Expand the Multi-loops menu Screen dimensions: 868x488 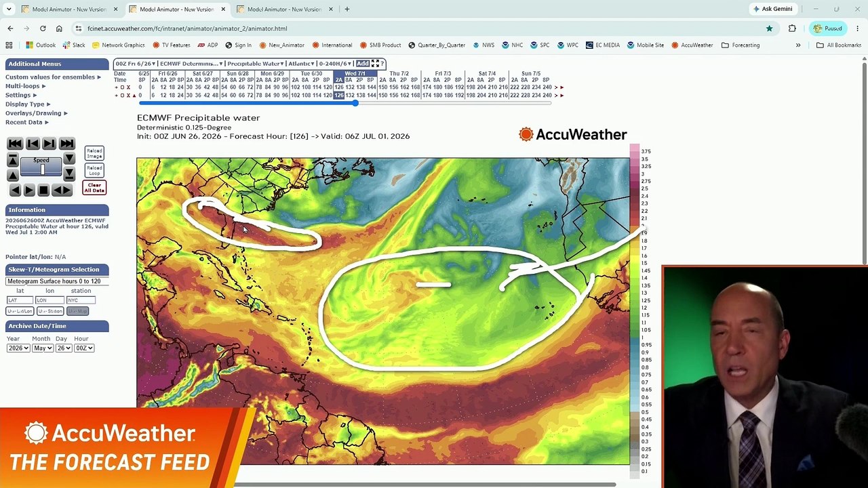(x=26, y=86)
